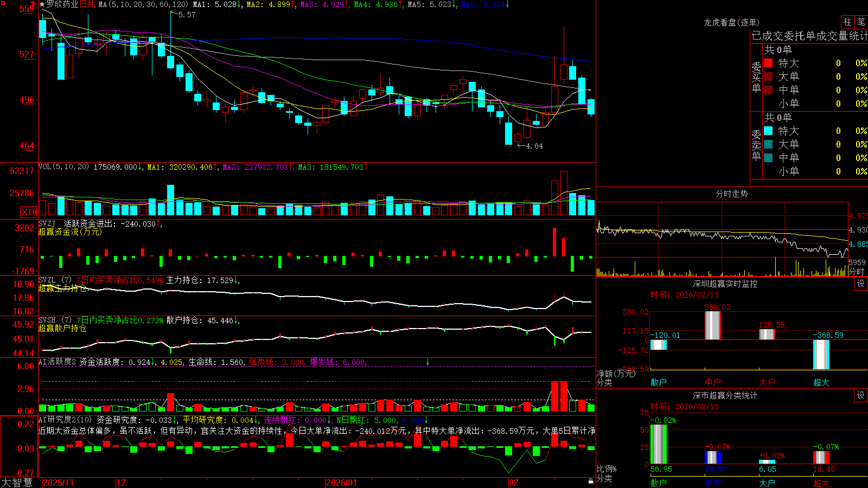868x488 pixels.
Task: Select the 散户 category in 深市超赢分类统计
Action: point(658,483)
